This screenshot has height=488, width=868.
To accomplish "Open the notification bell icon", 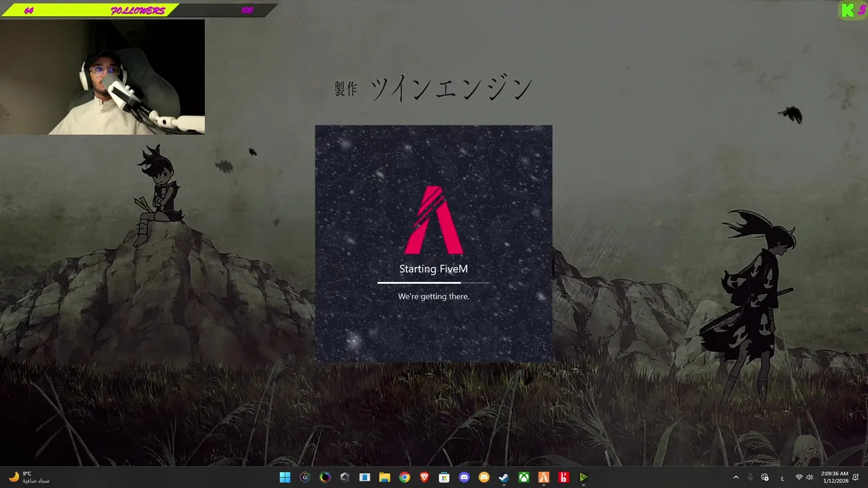I will [x=856, y=477].
